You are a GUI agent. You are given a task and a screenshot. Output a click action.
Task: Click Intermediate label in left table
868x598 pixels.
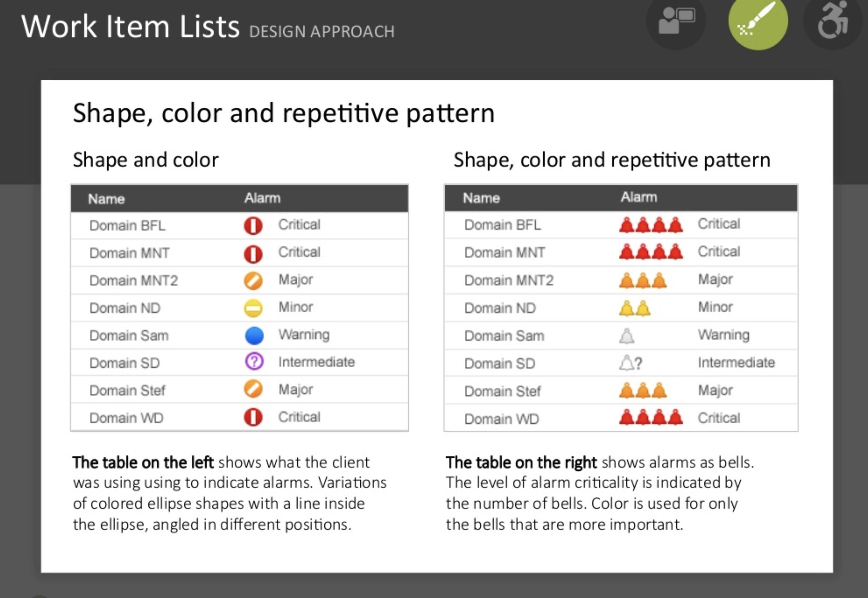coord(316,362)
